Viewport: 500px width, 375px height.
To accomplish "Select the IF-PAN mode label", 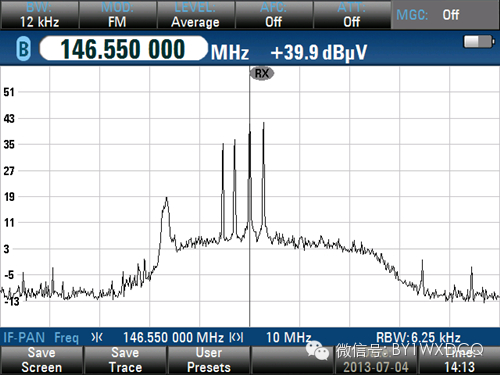I will 24,338.
